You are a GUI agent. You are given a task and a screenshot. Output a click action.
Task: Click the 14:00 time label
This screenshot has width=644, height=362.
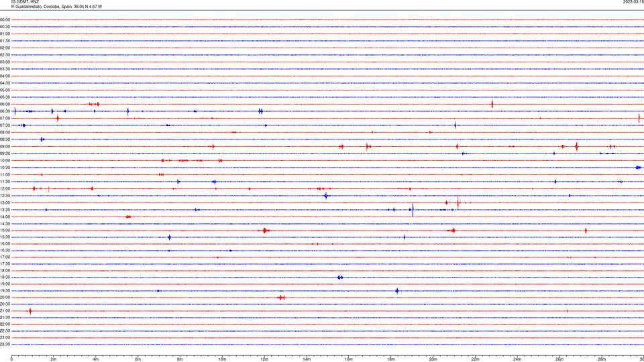5,217
